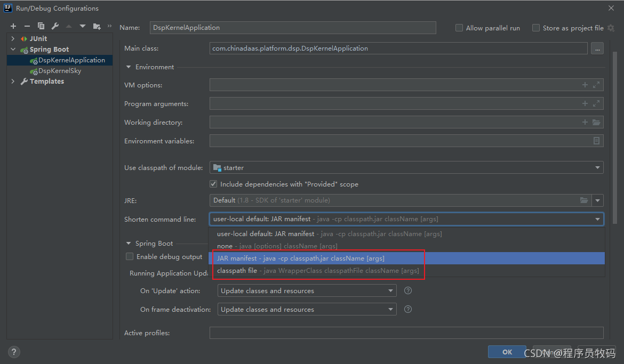The image size is (624, 364).
Task: Create a new configurations folder
Action: (x=97, y=25)
